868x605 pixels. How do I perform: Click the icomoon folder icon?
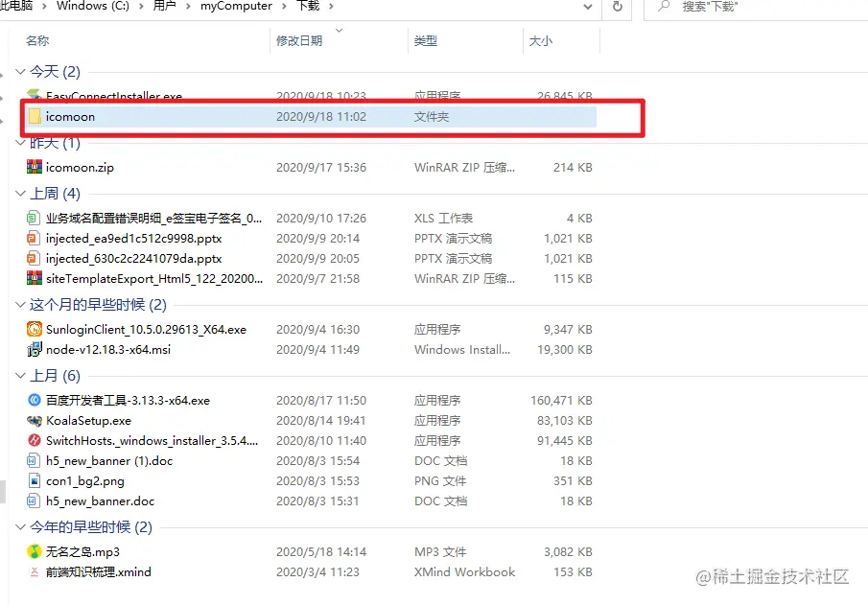click(35, 116)
